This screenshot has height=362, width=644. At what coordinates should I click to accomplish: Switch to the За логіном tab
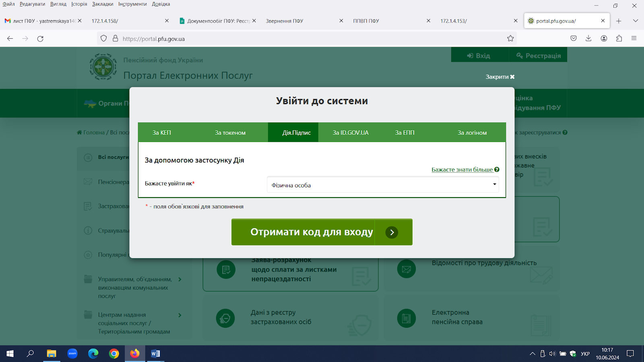pyautogui.click(x=472, y=132)
